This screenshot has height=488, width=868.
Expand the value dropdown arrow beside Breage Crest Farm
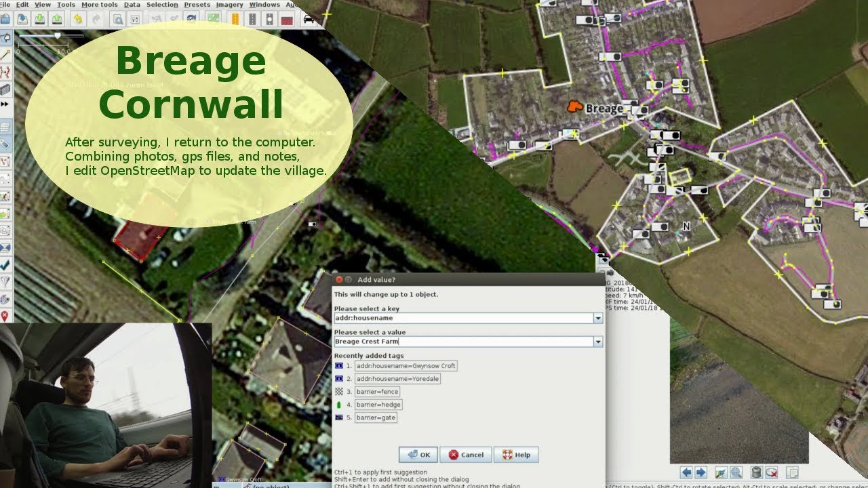pos(598,342)
